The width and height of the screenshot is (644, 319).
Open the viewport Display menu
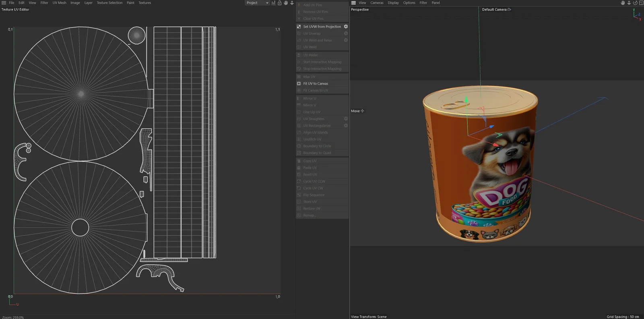click(x=393, y=3)
